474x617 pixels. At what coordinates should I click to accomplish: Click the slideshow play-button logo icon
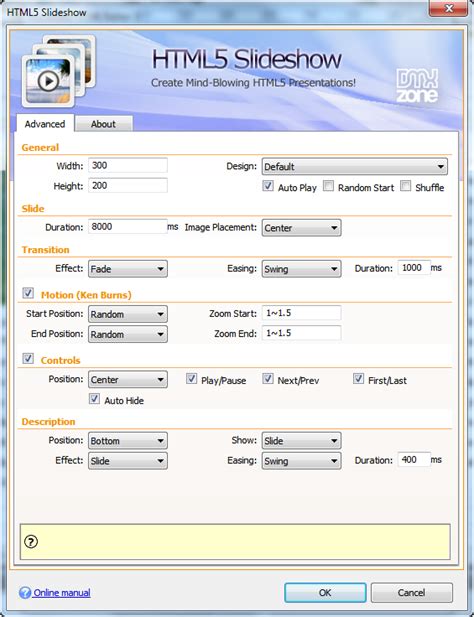(59, 71)
